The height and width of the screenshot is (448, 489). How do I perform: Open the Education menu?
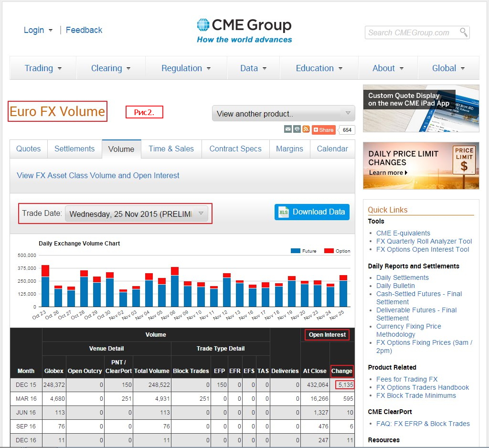click(x=319, y=68)
